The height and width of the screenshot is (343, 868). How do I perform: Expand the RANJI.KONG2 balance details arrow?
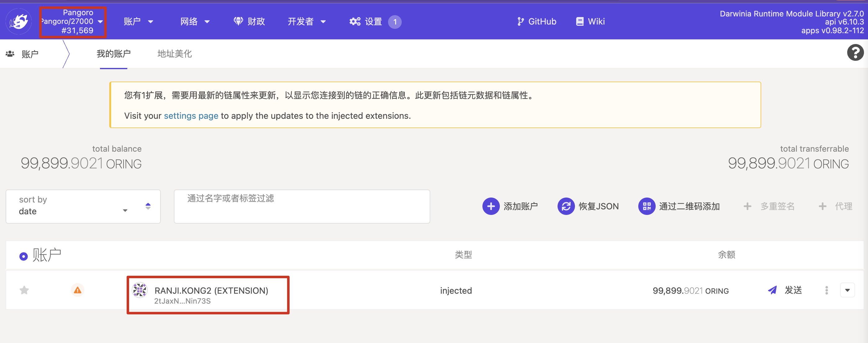click(x=848, y=290)
